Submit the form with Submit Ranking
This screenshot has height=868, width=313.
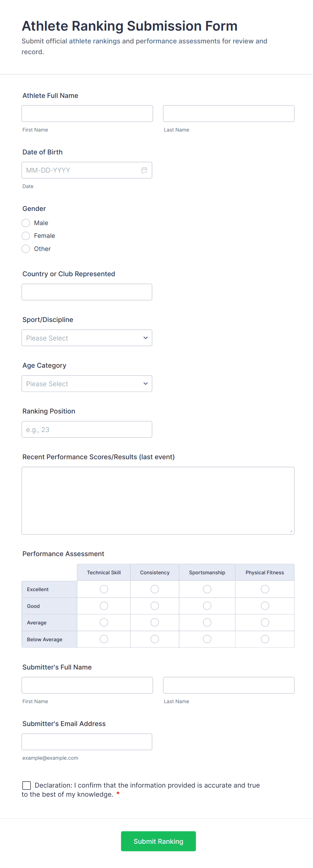click(159, 841)
